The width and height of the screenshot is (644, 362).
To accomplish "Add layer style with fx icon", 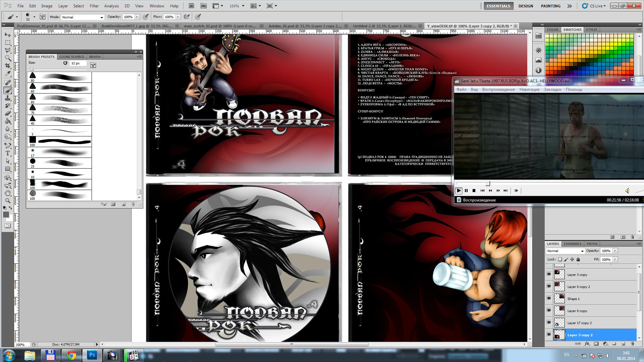I will (587, 344).
